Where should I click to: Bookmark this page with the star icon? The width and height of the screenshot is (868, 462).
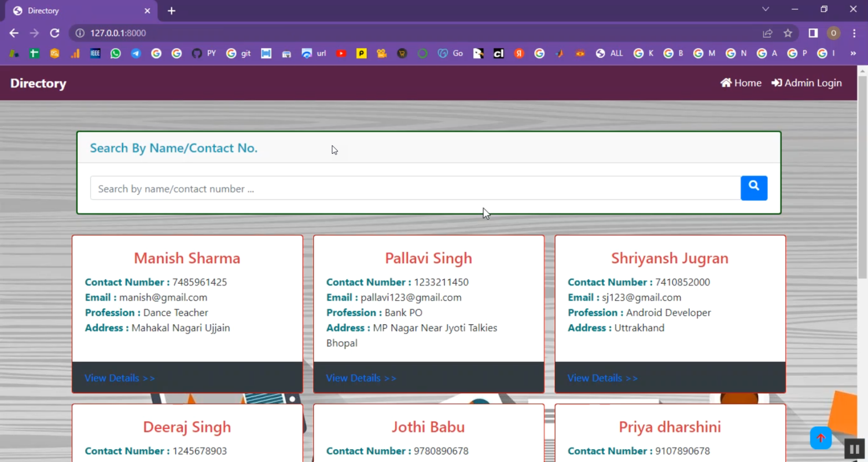[x=788, y=33]
